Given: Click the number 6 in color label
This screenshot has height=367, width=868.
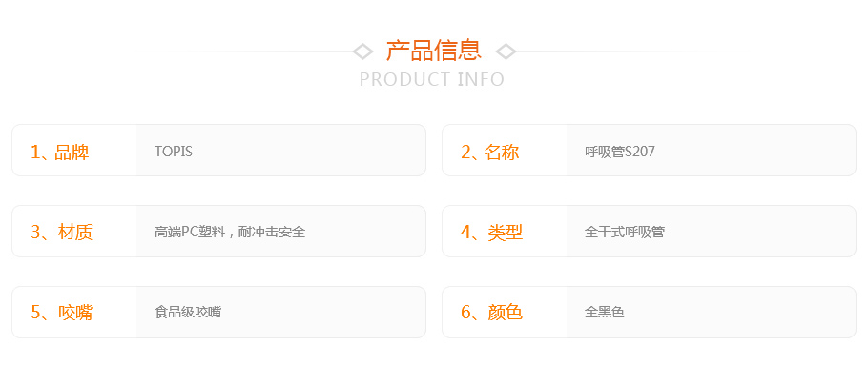Looking at the screenshot, I should point(465,314).
